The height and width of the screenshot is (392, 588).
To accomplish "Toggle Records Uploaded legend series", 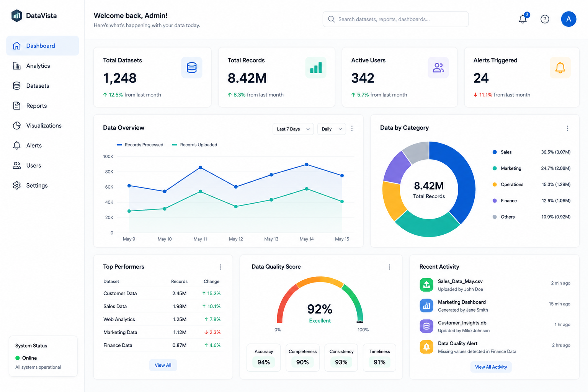I will point(195,145).
